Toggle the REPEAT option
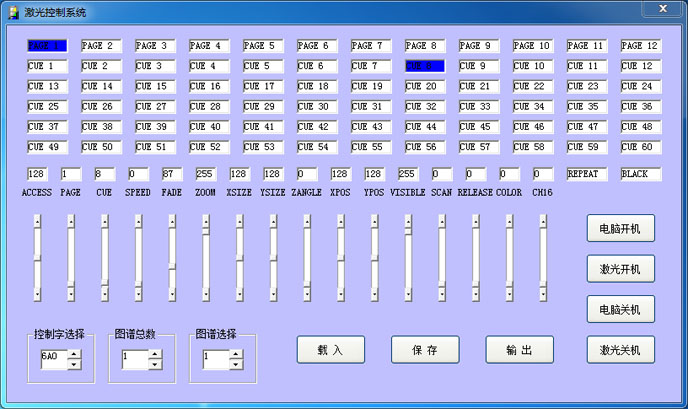Viewport: 688px width, 409px height. [x=586, y=174]
